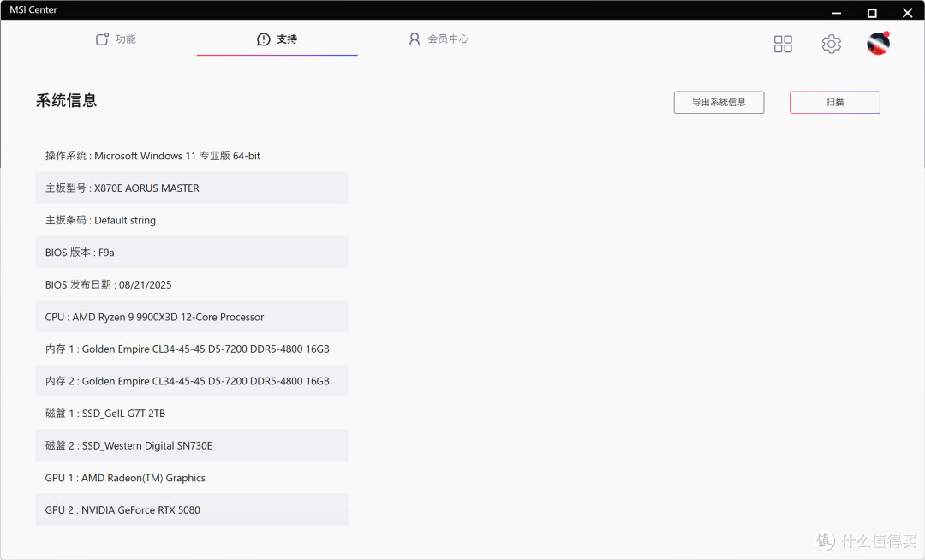Click the 支持 tab's speech bubble icon
Viewport: 925px width, 560px height.
coord(264,39)
